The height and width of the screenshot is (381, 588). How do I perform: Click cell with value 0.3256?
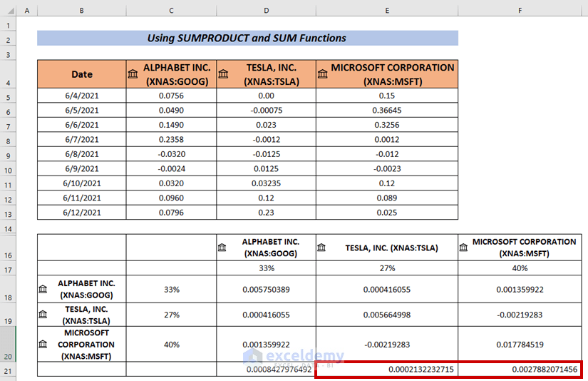(x=387, y=125)
